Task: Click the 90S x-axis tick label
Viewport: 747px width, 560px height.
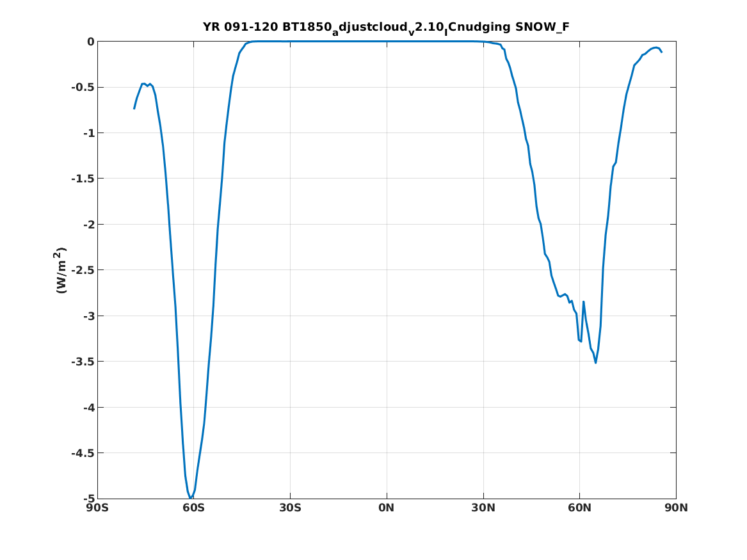Action: (x=97, y=508)
